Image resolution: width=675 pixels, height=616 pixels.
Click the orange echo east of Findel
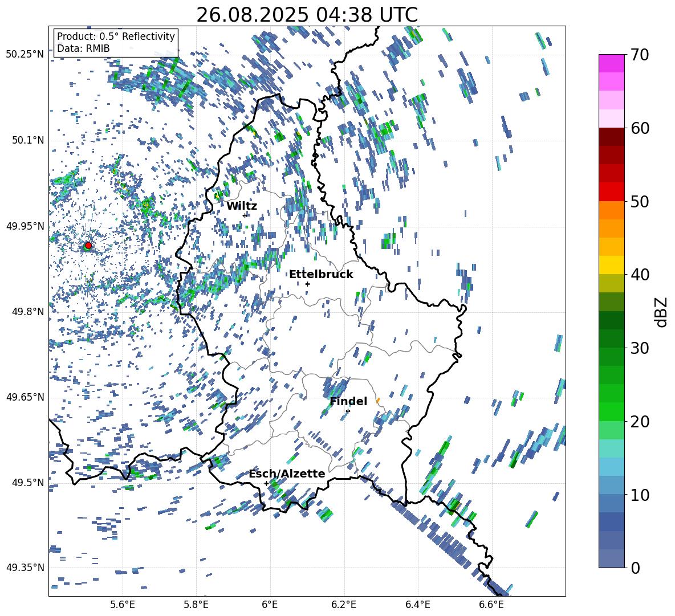tap(378, 401)
